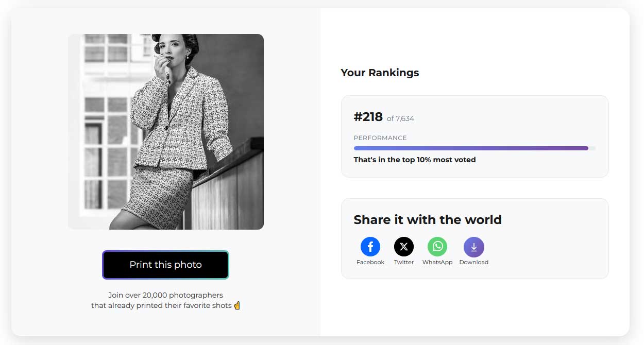Click the Download text label
The height and width of the screenshot is (345, 644).
click(x=474, y=262)
